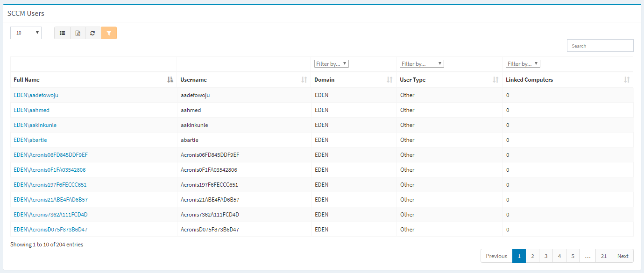Open the EDEN\aadefowoju user link
The image size is (644, 273).
36,95
